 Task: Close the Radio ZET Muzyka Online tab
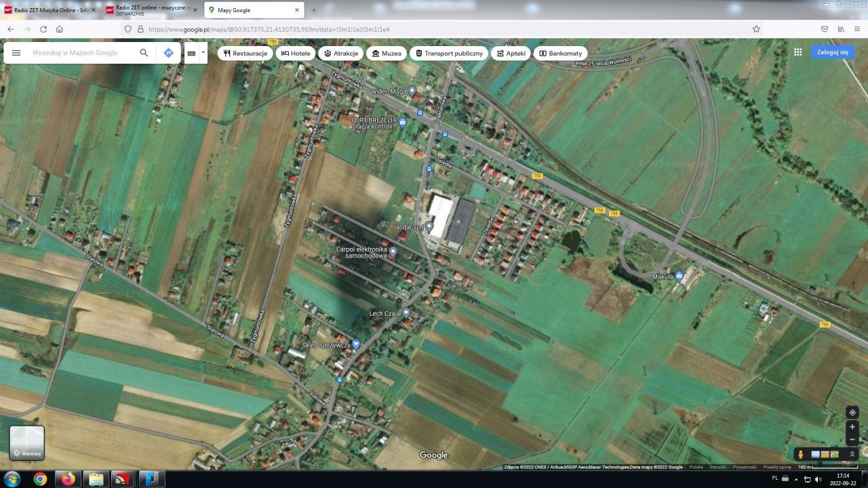(93, 10)
